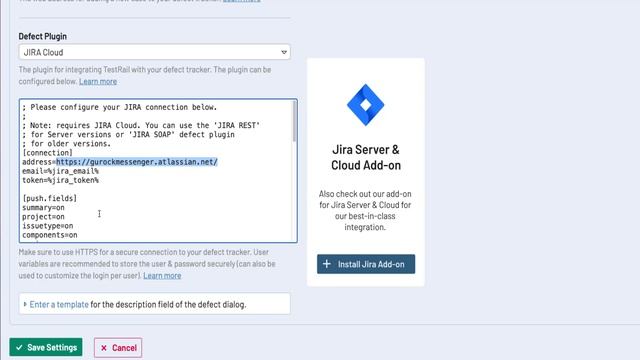
Task: Click the highlighted gurockmessenger.atlassian.net address
Action: pos(137,162)
